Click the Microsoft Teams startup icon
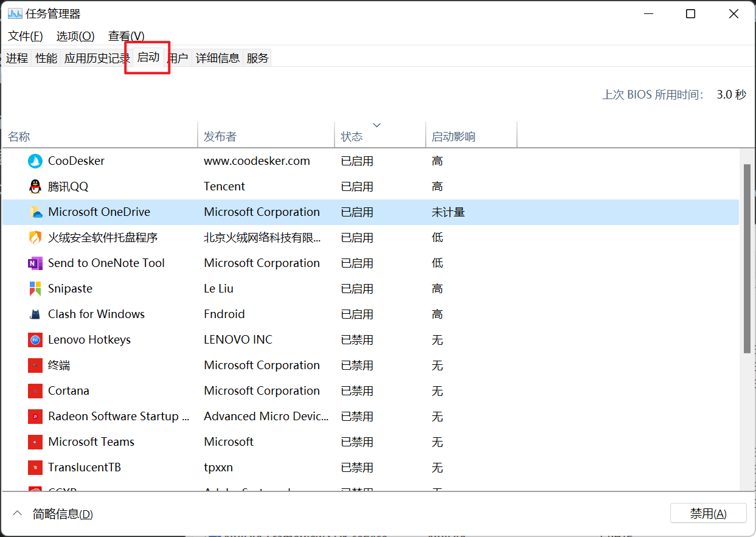 [35, 442]
